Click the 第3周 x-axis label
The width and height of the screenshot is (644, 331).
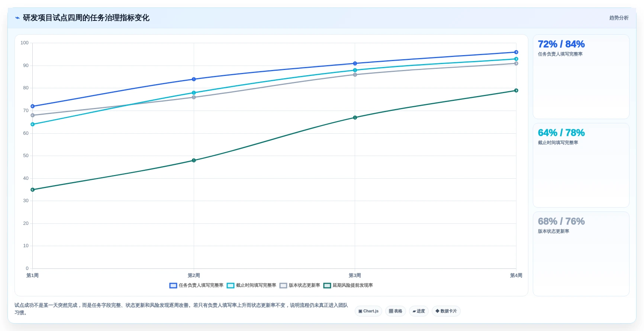[x=355, y=276]
